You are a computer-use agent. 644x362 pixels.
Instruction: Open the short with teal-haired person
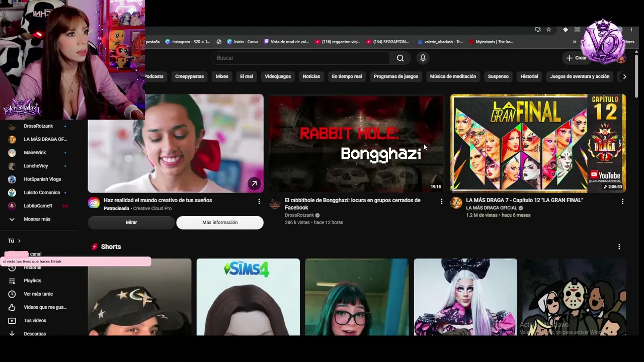click(x=357, y=297)
